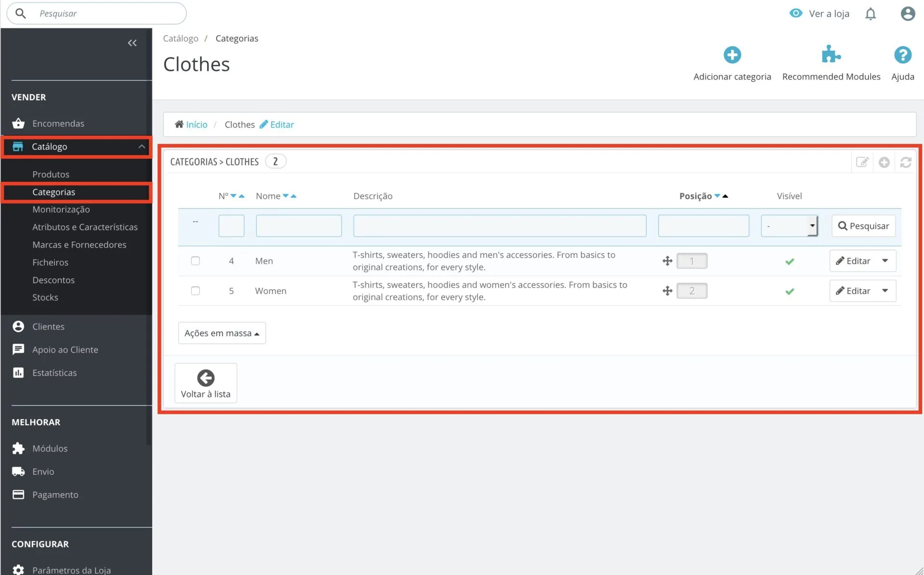
Task: Click the Início breadcrumb link
Action: point(196,125)
